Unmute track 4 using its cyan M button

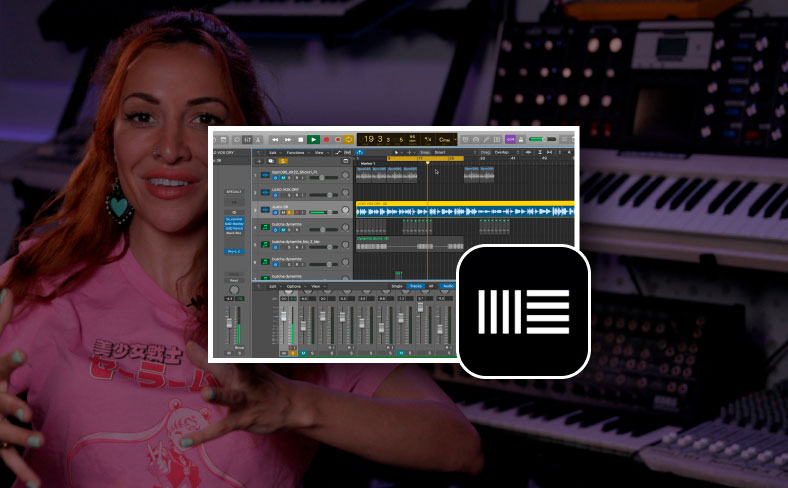(283, 230)
